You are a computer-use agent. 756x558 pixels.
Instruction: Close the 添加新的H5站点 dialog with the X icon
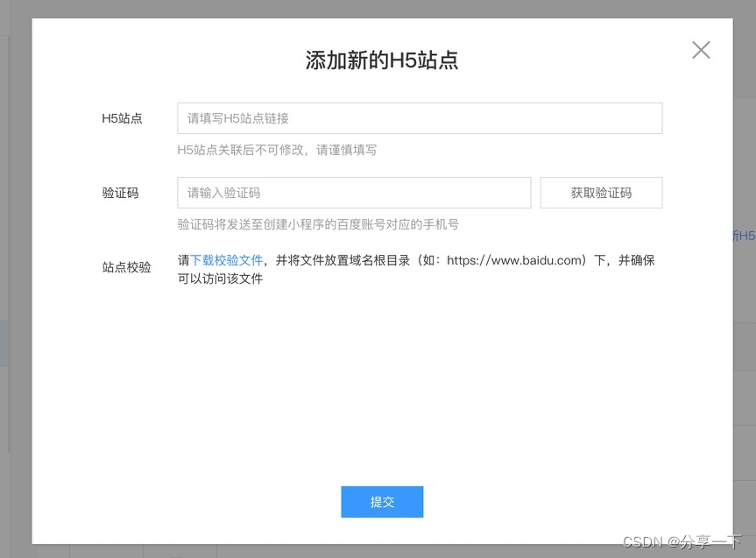[x=700, y=50]
